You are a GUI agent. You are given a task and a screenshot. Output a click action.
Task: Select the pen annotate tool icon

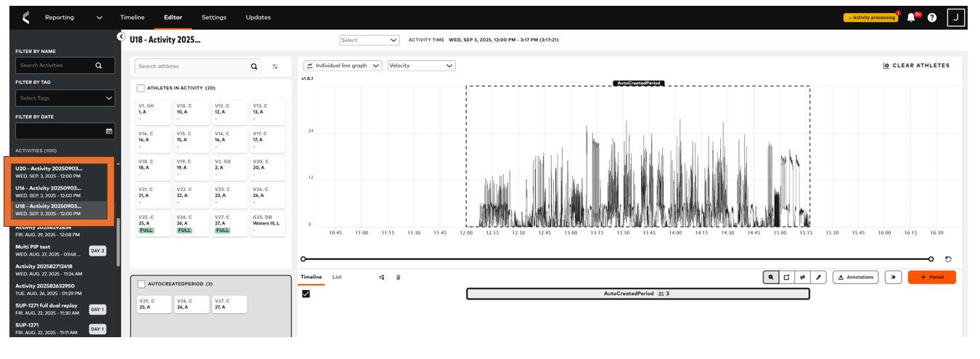coord(818,277)
